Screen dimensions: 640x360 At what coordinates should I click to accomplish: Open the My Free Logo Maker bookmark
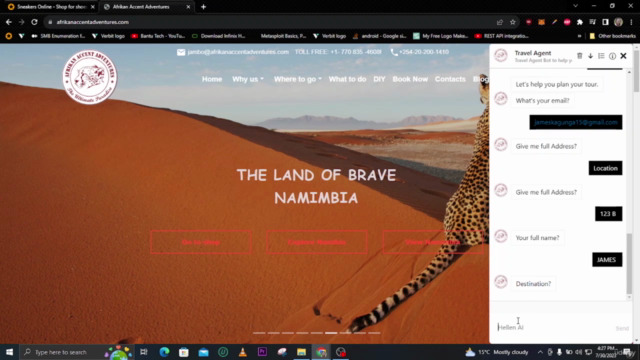440,36
